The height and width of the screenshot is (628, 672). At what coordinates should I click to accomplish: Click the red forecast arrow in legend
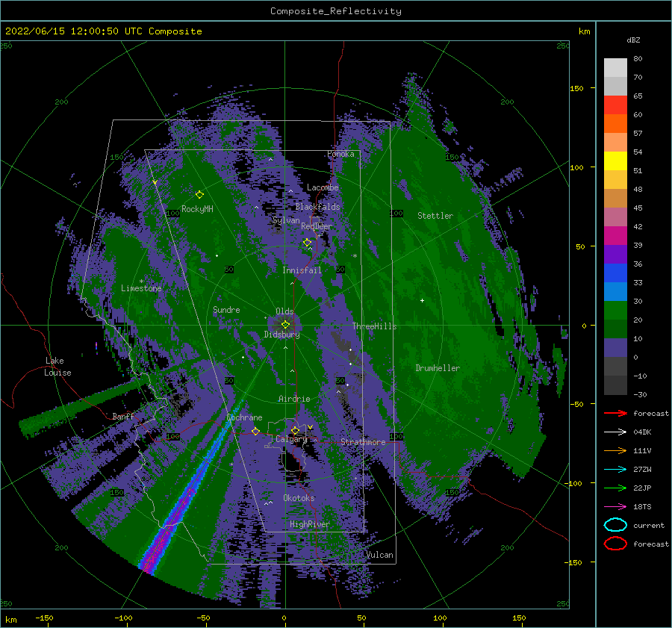(x=615, y=413)
